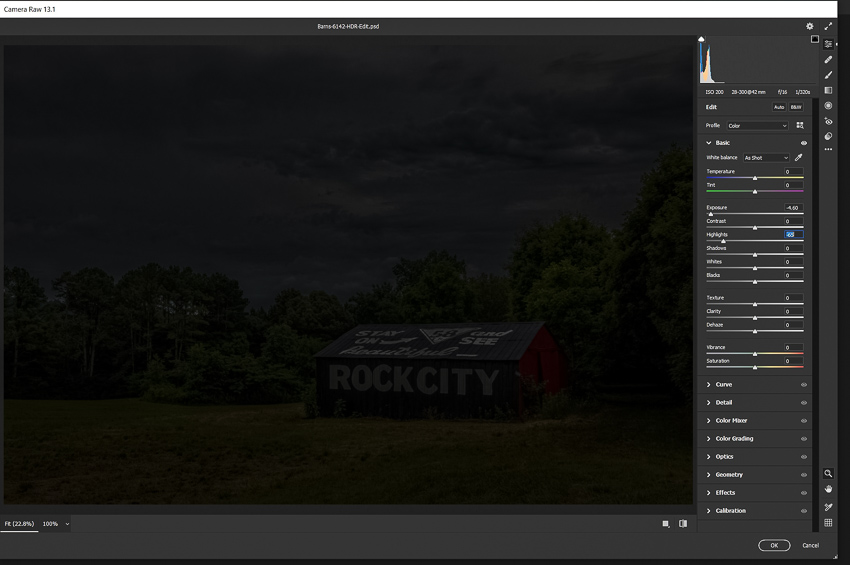Image resolution: width=850 pixels, height=565 pixels.
Task: Click the Auto edit button
Action: 778,107
